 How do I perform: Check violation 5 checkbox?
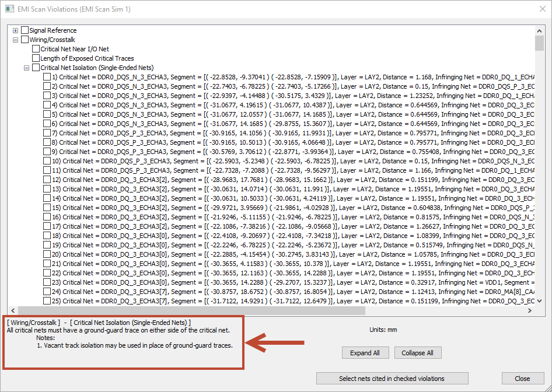47,114
